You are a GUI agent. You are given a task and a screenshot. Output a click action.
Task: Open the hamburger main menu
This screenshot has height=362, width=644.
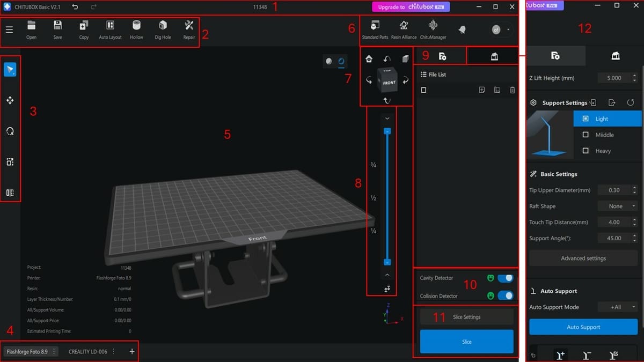point(9,29)
